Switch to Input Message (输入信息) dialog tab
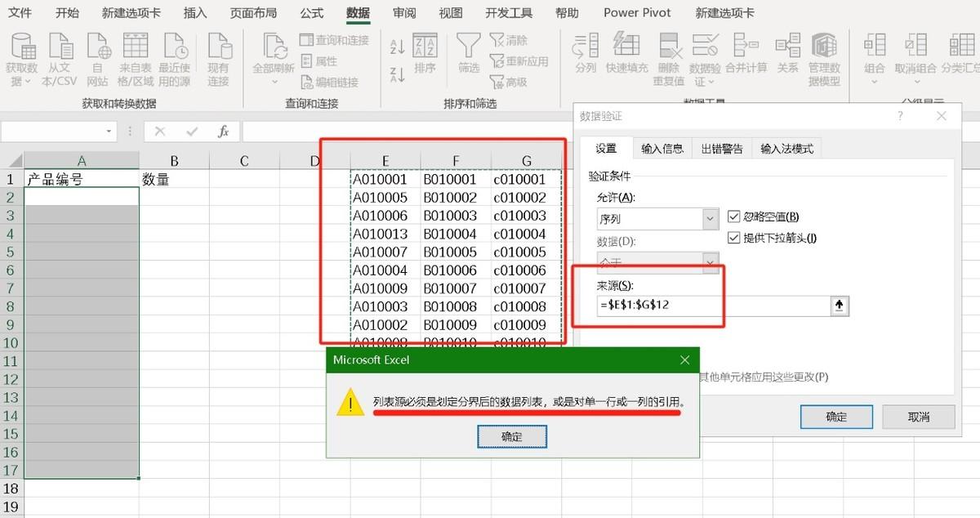Screen dimensions: 980x518 pyautogui.click(x=662, y=149)
